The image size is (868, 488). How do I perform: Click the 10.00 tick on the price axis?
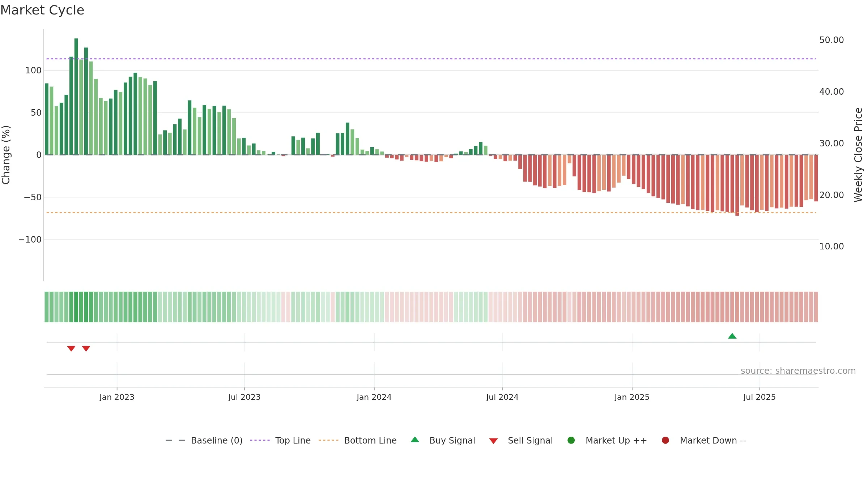click(x=831, y=247)
